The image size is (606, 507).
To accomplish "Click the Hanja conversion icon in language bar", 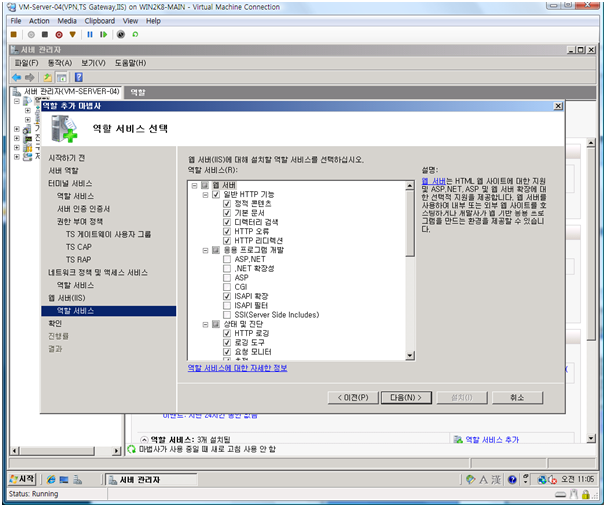I will pyautogui.click(x=496, y=480).
